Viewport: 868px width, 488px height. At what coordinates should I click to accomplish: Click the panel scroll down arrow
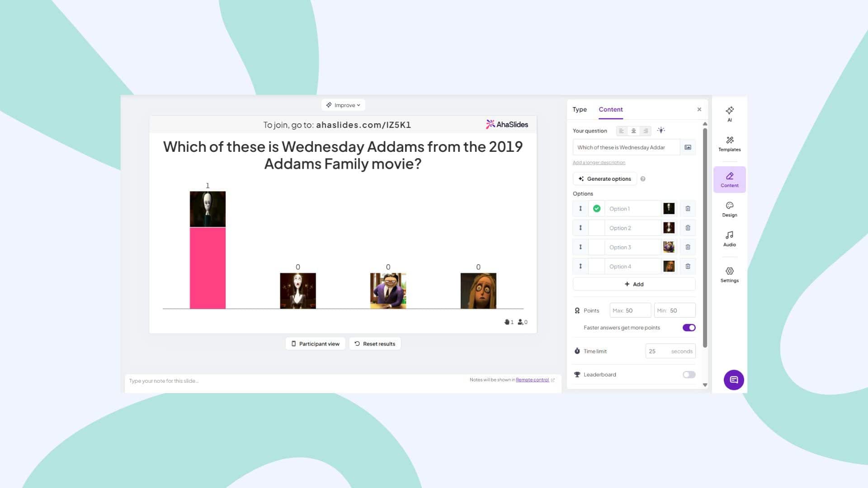tap(705, 385)
